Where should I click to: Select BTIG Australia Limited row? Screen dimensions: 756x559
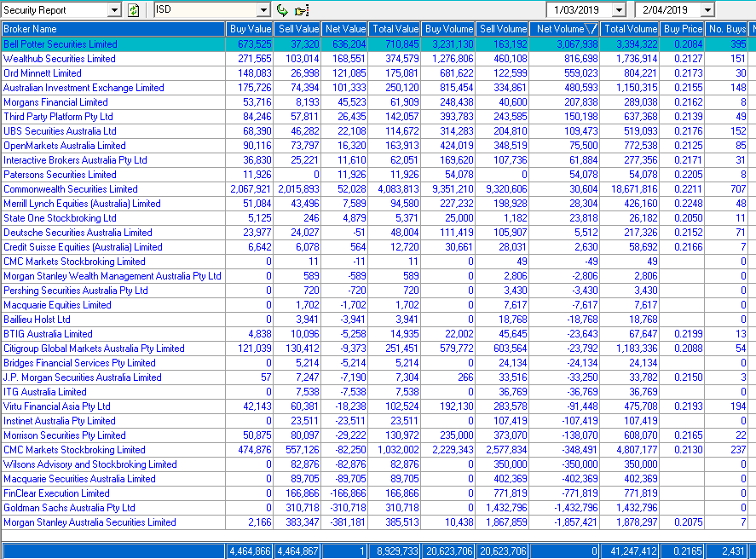[378, 333]
